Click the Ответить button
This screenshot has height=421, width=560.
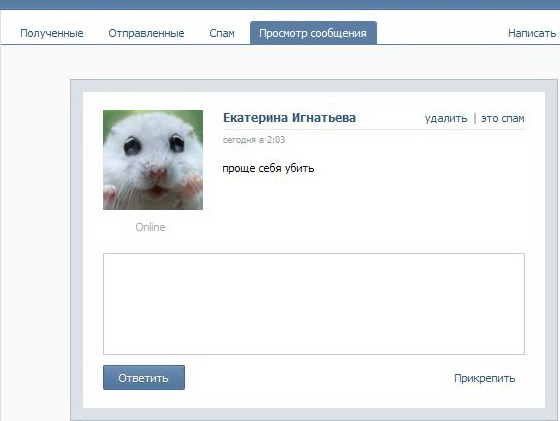(144, 377)
